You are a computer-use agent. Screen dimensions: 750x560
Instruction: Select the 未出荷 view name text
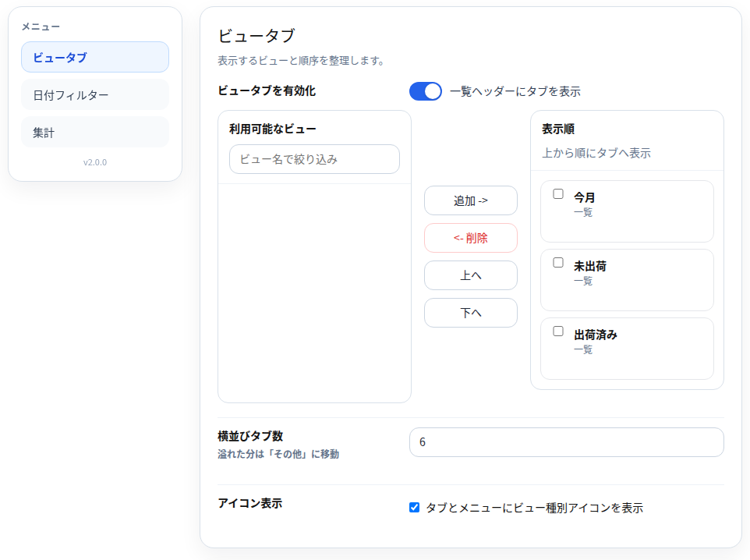point(589,266)
